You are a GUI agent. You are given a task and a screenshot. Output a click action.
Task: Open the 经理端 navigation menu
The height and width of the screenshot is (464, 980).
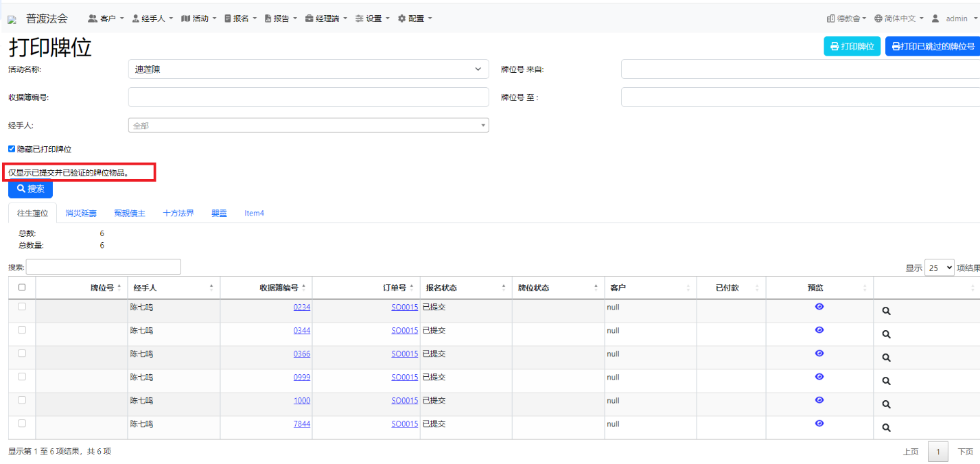click(327, 19)
